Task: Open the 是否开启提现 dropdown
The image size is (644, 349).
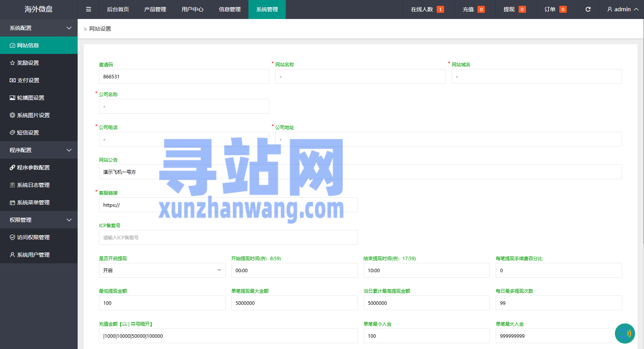Action: tap(162, 270)
